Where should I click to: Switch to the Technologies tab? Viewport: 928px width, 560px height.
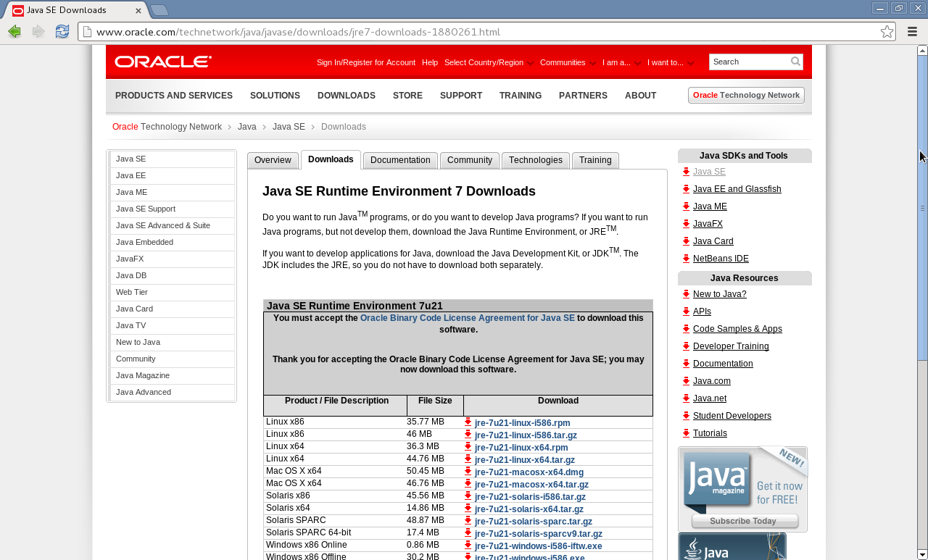tap(536, 160)
